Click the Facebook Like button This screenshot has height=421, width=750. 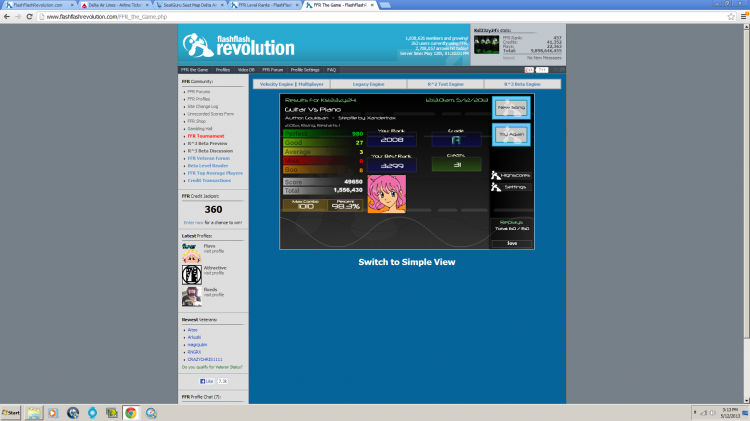coord(207,381)
